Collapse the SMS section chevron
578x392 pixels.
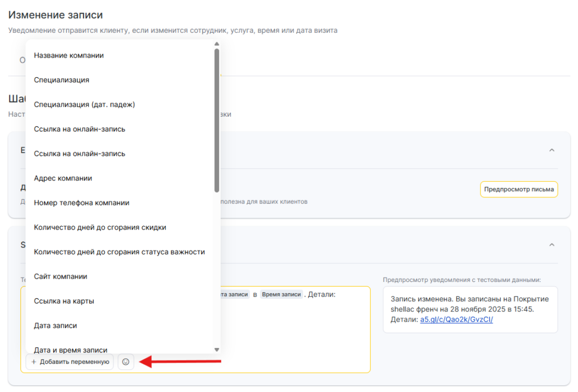pos(552,245)
